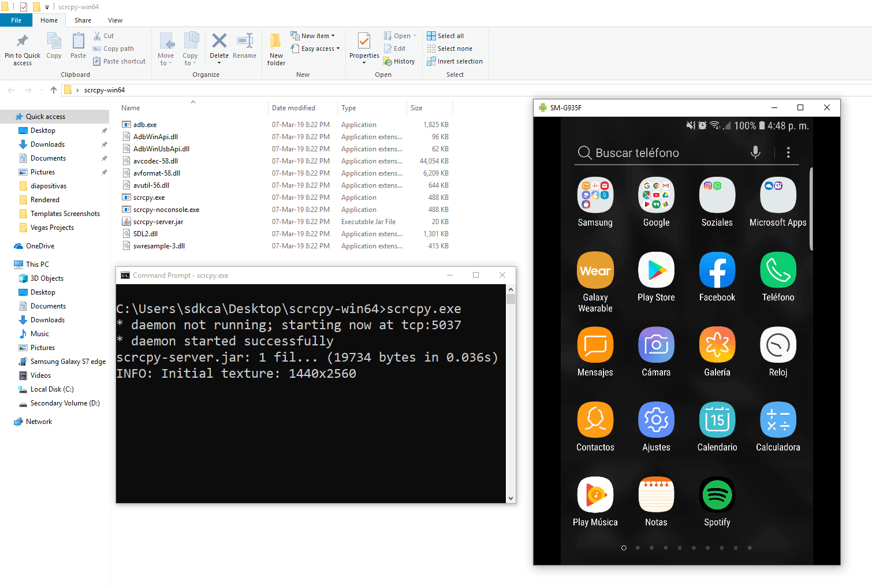
Task: Open the Galaxy Wearable app
Action: [x=595, y=270]
